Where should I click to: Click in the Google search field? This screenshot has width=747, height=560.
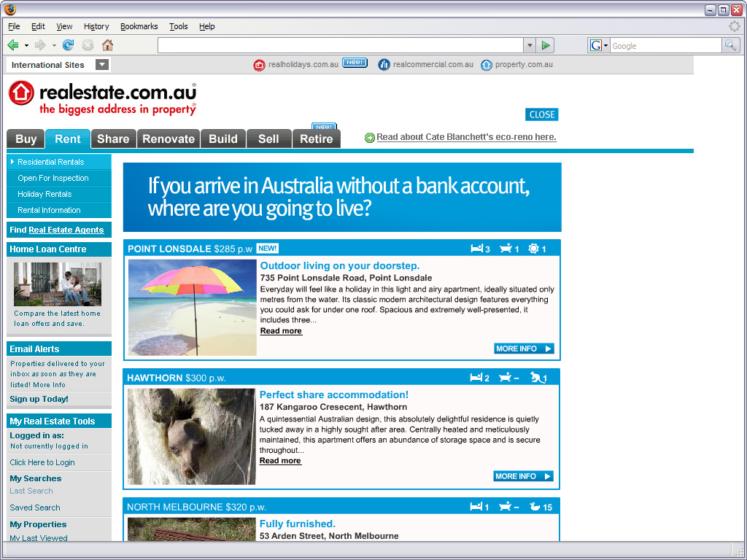click(x=666, y=46)
